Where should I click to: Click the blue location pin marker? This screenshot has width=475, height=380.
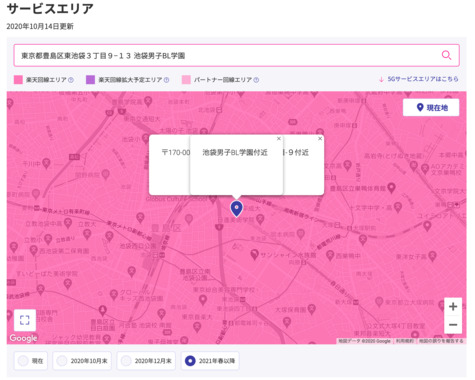pyautogui.click(x=236, y=208)
